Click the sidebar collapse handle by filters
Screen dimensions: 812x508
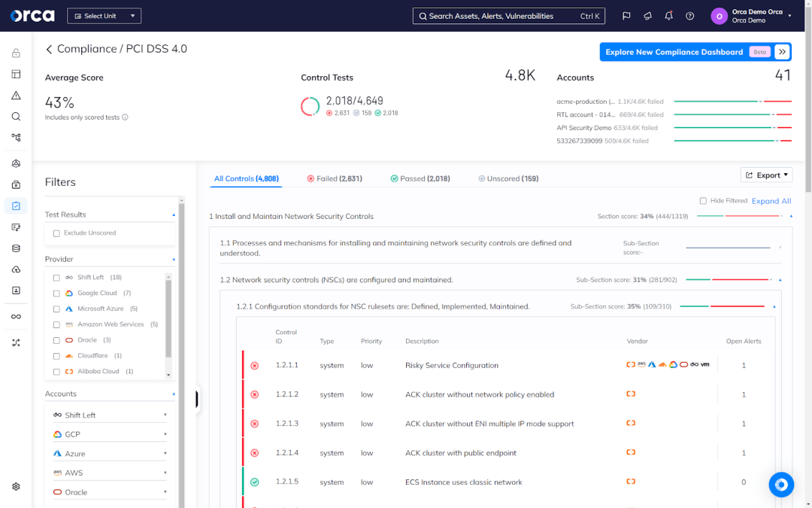(197, 399)
